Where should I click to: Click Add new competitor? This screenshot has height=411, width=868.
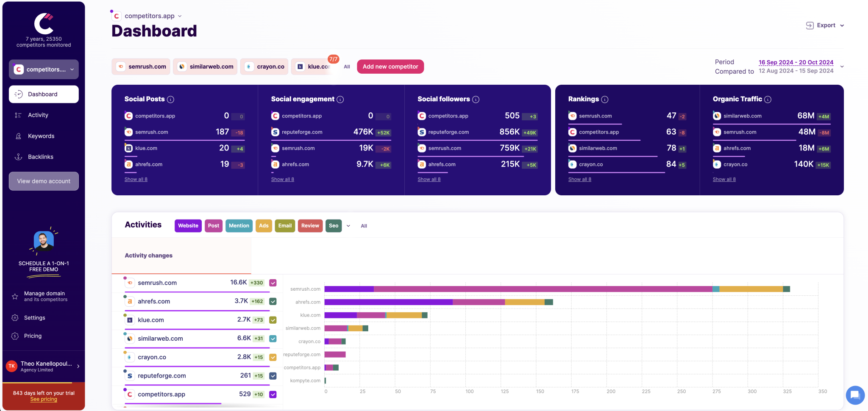390,67
